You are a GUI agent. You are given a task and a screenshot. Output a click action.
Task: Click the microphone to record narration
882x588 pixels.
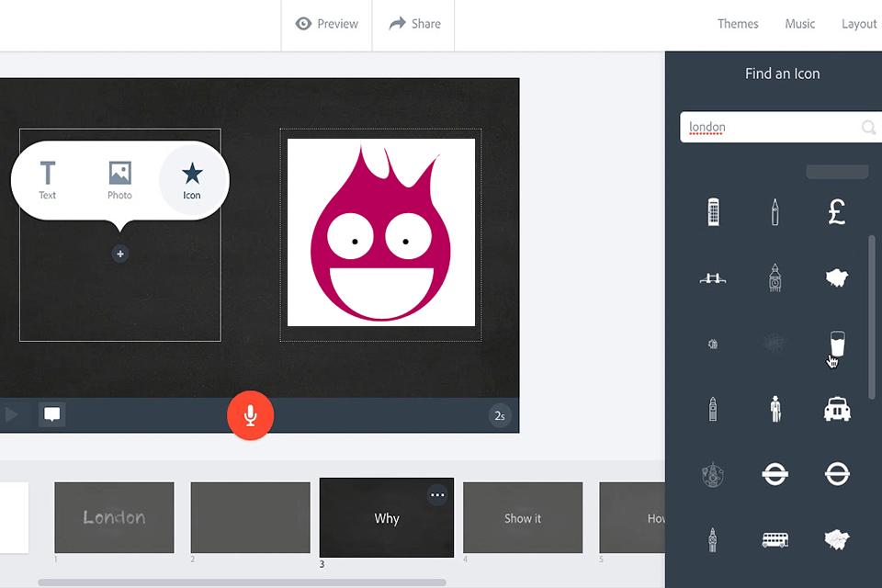(250, 415)
